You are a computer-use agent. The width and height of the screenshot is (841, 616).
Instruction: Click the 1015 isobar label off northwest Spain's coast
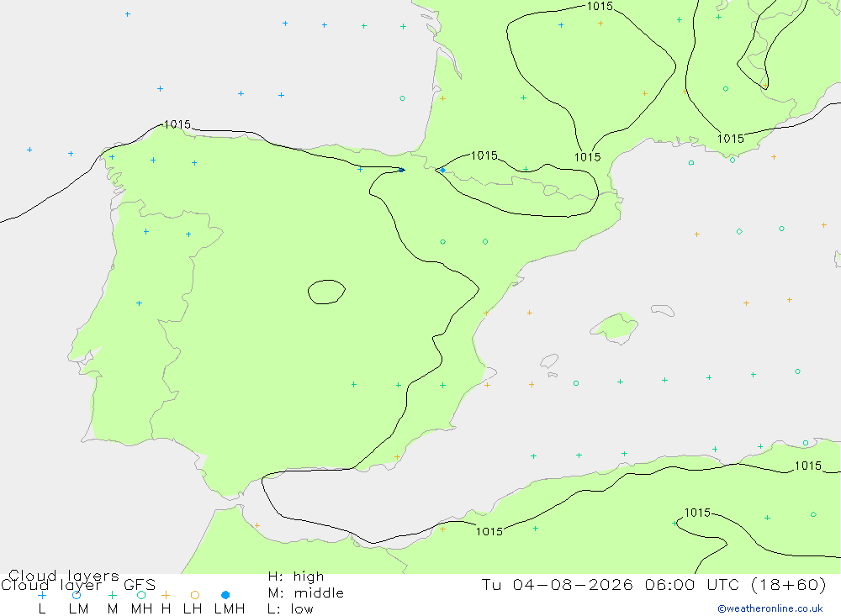(x=177, y=124)
